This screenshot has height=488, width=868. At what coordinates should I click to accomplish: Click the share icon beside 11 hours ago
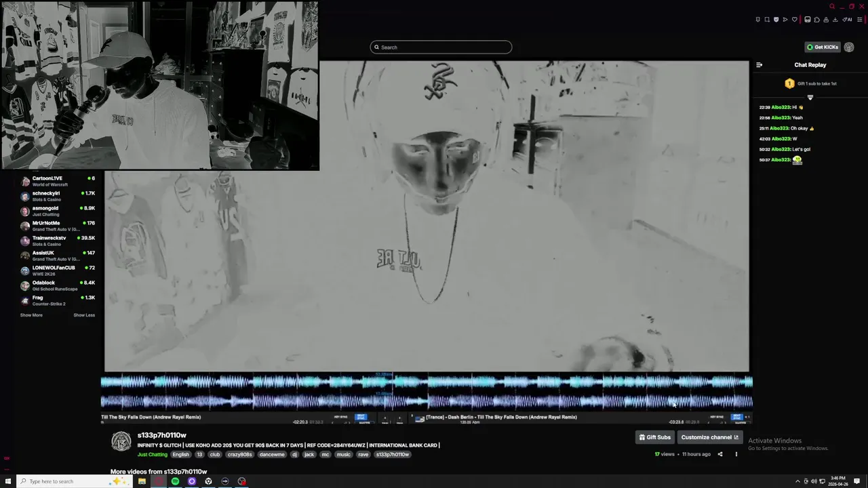[x=720, y=454]
